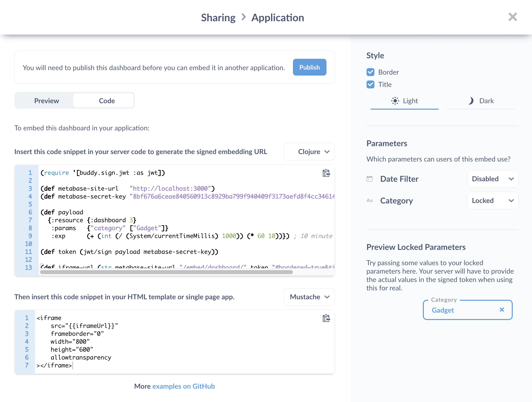Click the "http://localhost:3000" string in code
The height and width of the screenshot is (402, 532).
pos(170,188)
